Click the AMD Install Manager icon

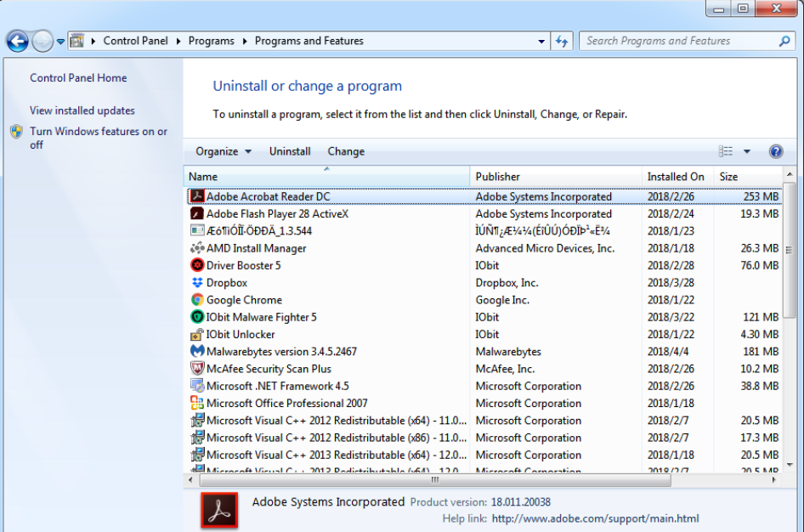coord(197,248)
